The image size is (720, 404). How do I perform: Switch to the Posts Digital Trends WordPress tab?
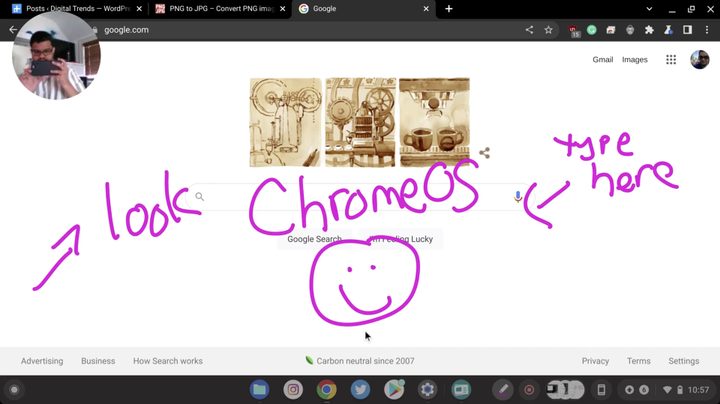coord(77,9)
